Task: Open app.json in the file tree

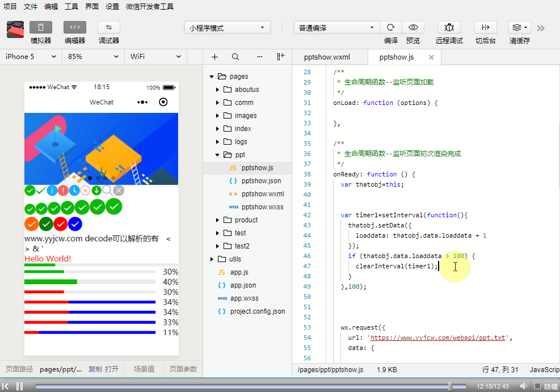Action: click(247, 285)
